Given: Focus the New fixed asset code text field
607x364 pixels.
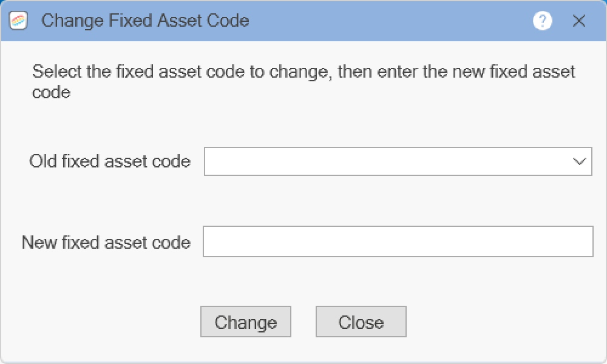Looking at the screenshot, I should (398, 241).
